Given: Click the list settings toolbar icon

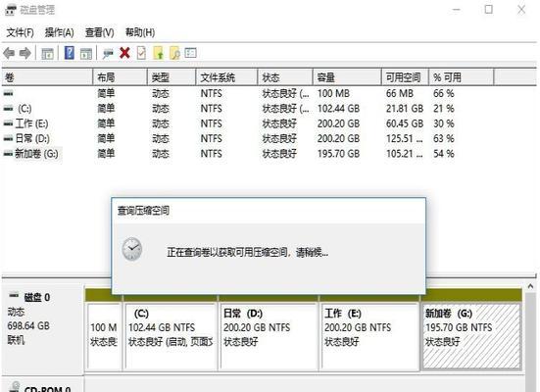Looking at the screenshot, I should click(x=190, y=53).
